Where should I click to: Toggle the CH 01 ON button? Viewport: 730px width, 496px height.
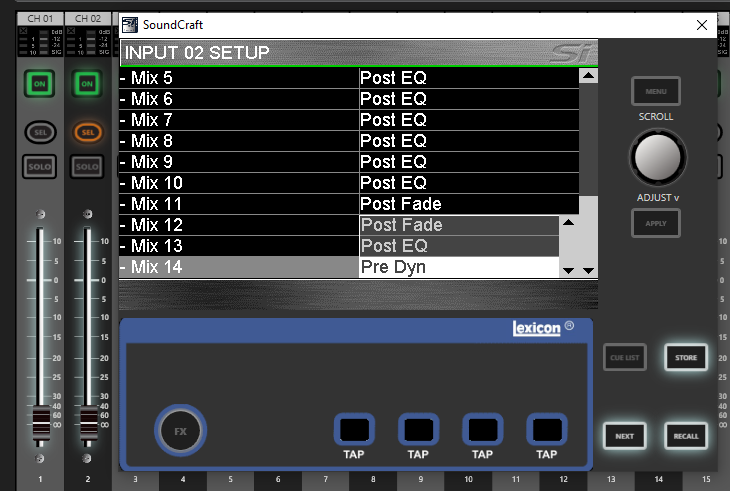click(40, 84)
